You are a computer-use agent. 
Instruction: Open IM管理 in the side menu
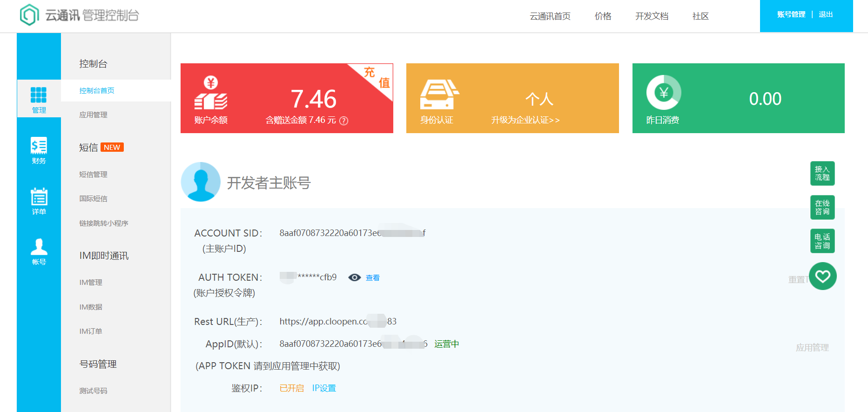(x=91, y=283)
